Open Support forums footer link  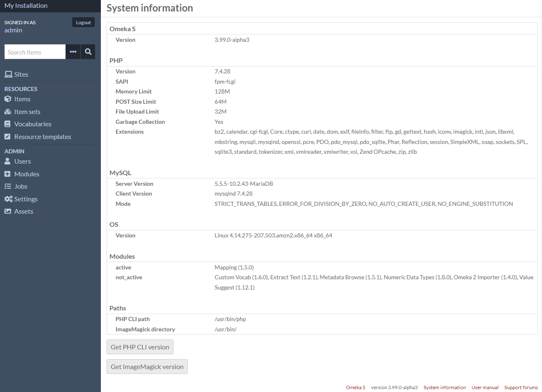[521, 387]
